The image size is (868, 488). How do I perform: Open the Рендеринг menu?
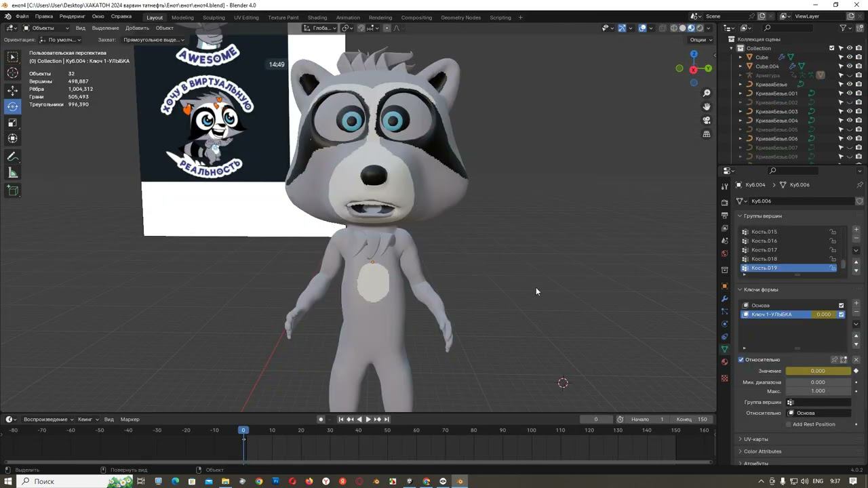pos(72,16)
